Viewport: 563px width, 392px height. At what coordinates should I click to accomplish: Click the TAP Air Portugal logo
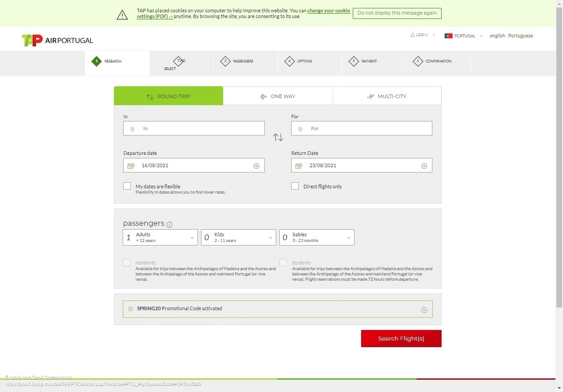point(58,40)
